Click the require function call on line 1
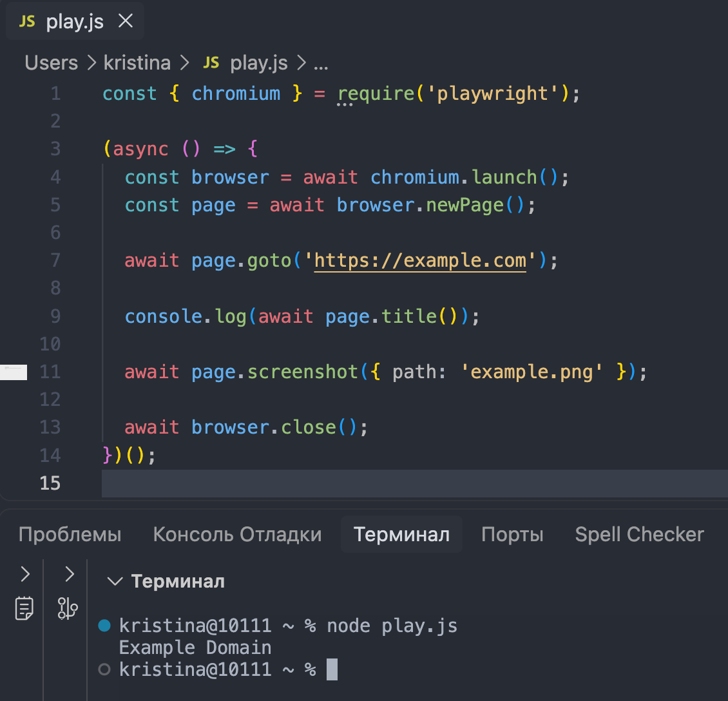 point(376,94)
